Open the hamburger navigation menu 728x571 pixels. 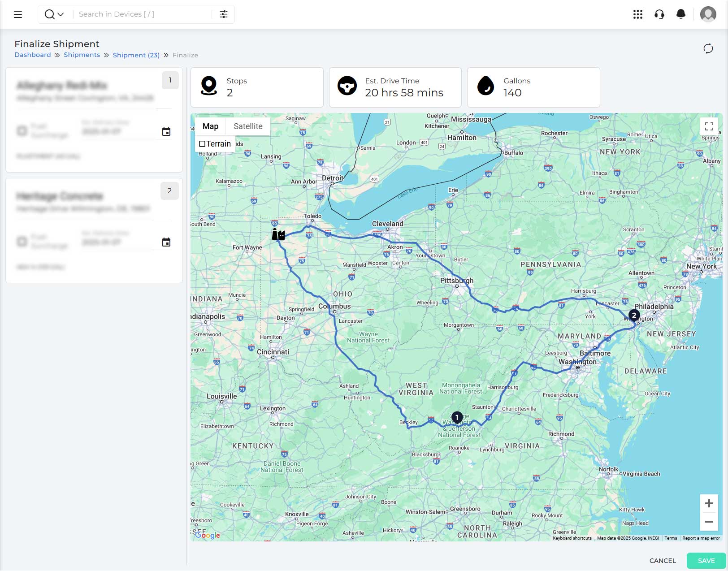pyautogui.click(x=18, y=14)
